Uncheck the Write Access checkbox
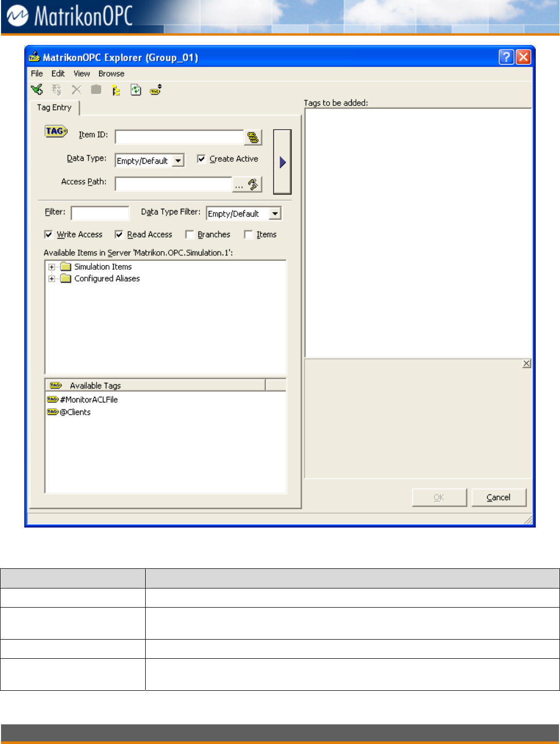560x744 pixels. point(49,235)
